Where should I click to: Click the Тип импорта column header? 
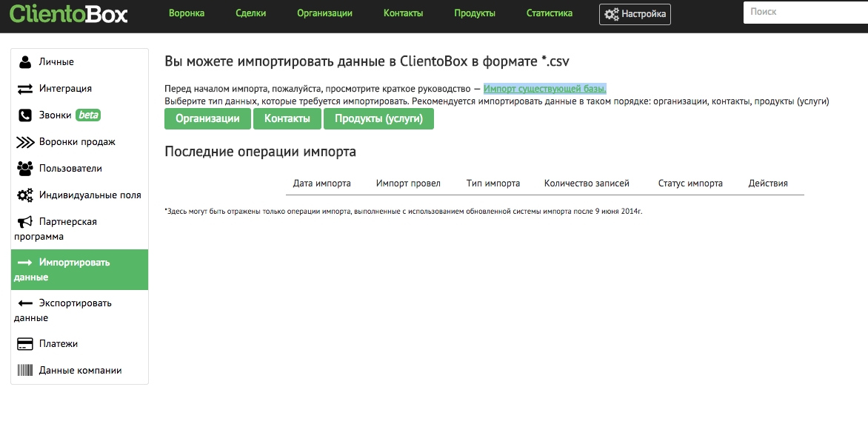pos(493,183)
